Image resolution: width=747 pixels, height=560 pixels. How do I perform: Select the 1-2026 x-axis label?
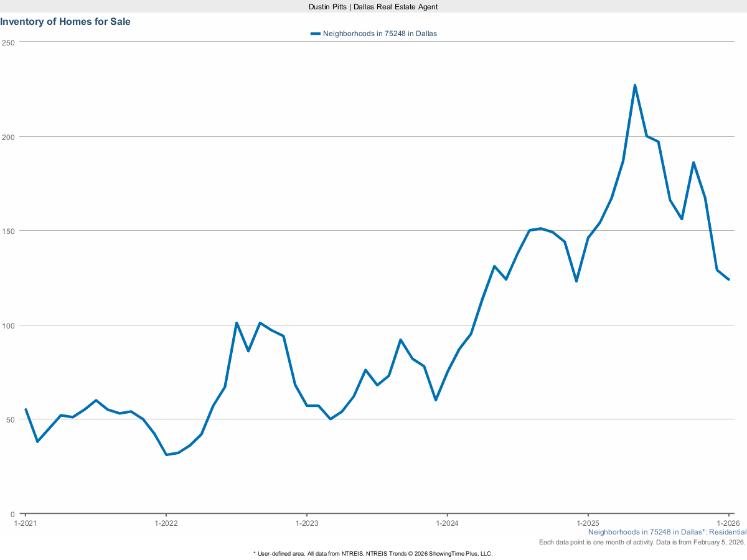(x=728, y=523)
